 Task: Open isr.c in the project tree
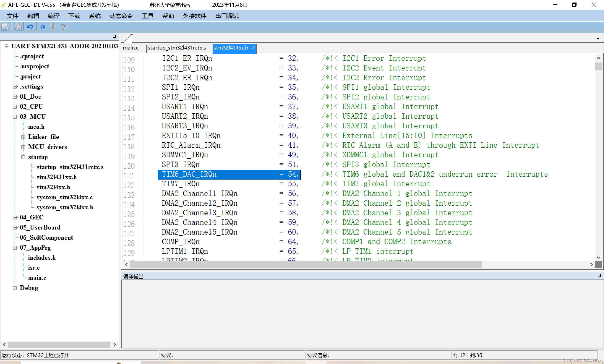[34, 268]
